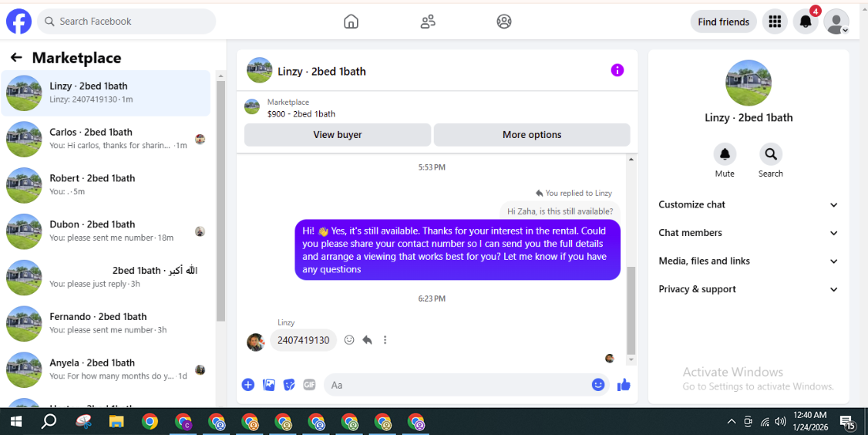Click the View buyer button
This screenshot has width=868, height=435.
click(x=338, y=135)
